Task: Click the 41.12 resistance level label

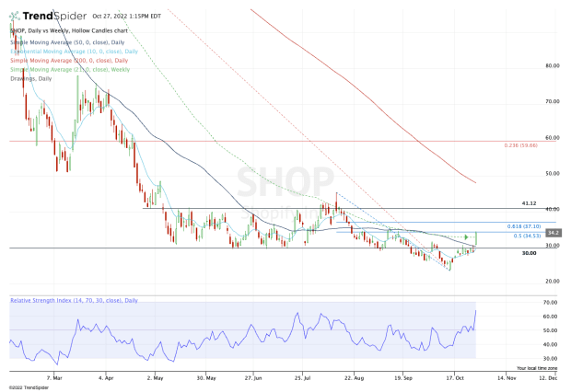Action: point(529,203)
